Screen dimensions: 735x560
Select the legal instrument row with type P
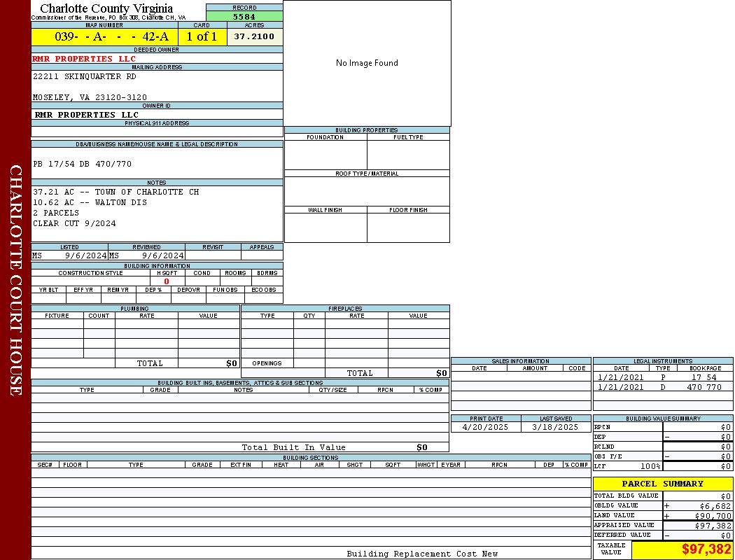click(661, 377)
